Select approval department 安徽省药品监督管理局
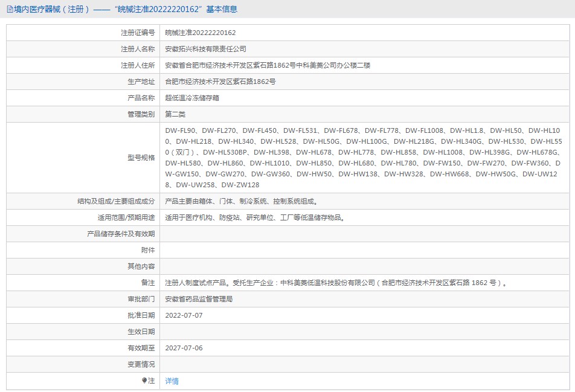Image resolution: width=575 pixels, height=392 pixels. coord(199,299)
